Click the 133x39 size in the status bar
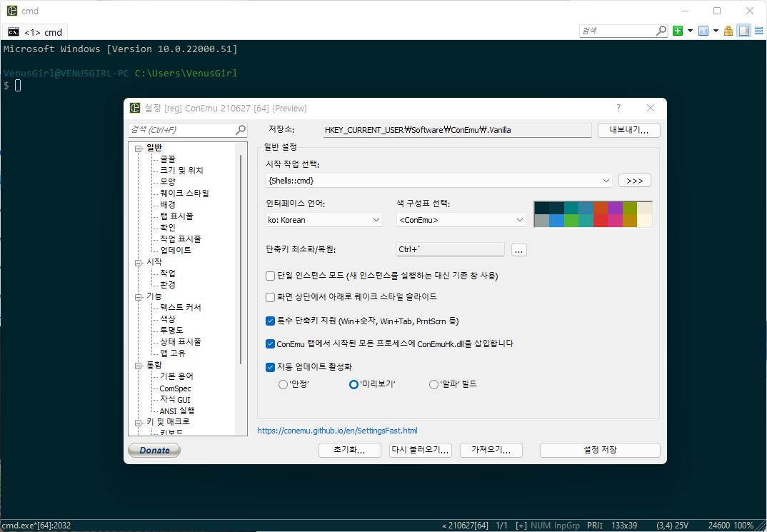The height and width of the screenshot is (532, 767). pyautogui.click(x=624, y=526)
